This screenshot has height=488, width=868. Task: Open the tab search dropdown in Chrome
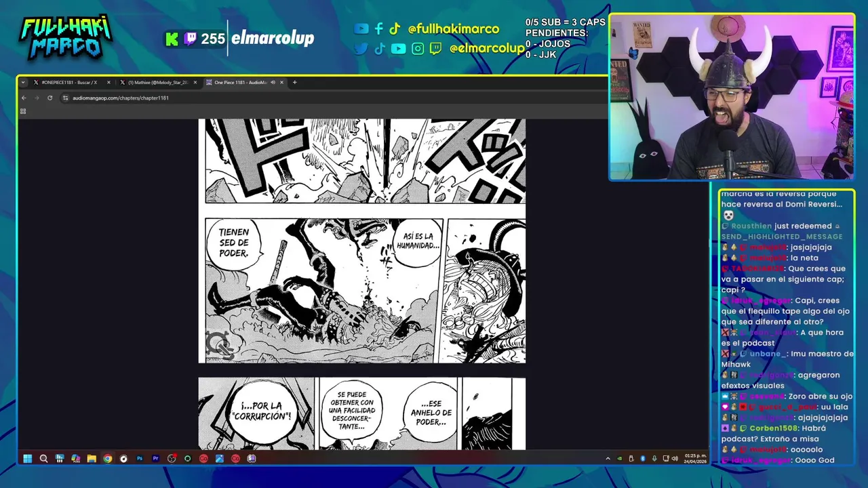click(23, 83)
